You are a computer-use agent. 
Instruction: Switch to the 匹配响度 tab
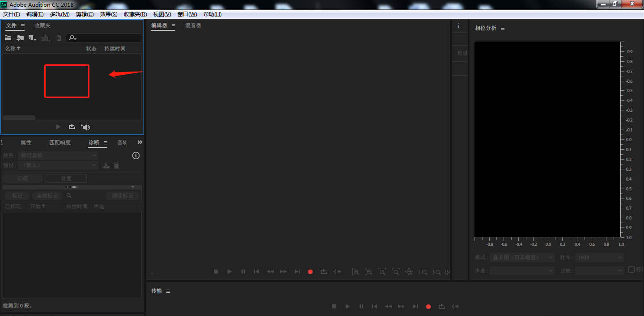[60, 143]
